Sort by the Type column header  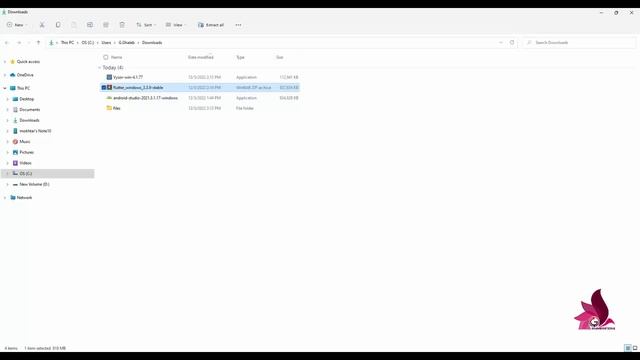(x=240, y=57)
